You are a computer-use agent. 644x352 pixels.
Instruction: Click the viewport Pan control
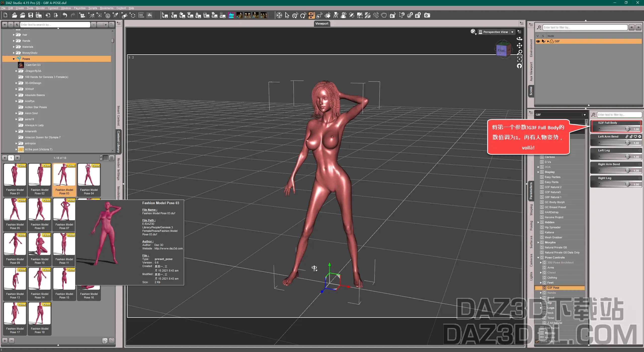[519, 46]
